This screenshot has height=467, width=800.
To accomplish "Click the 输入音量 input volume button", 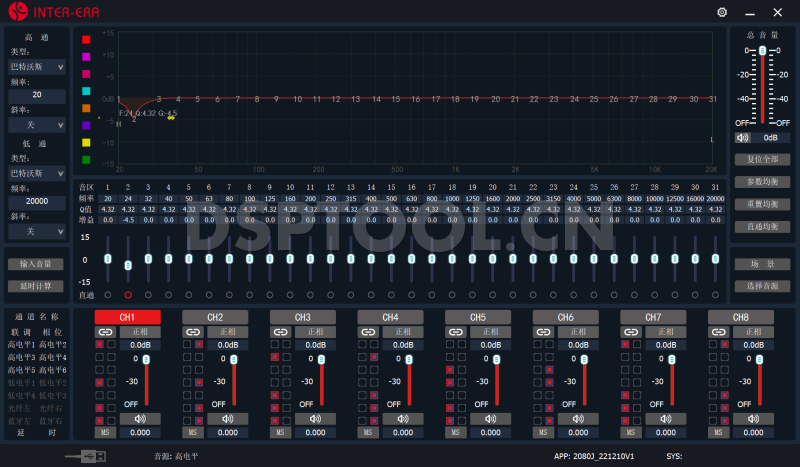I will 36,264.
